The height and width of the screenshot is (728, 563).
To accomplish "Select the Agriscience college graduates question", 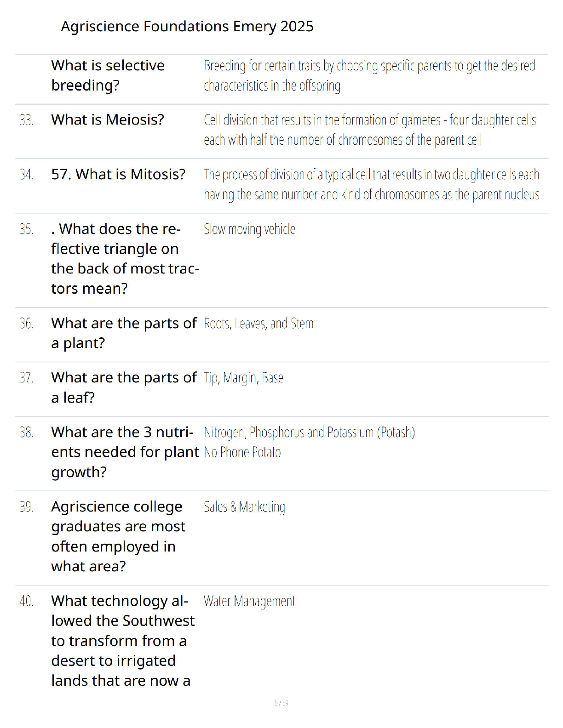I will click(118, 536).
